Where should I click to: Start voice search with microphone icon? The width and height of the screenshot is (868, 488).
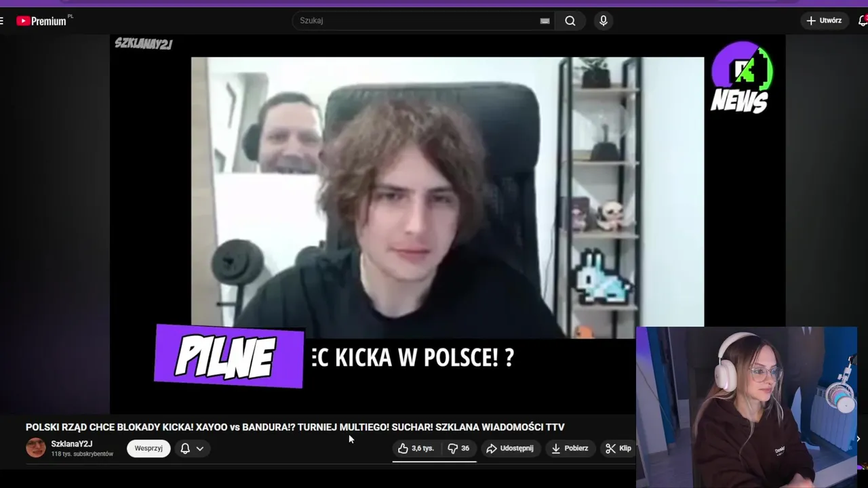pos(604,20)
